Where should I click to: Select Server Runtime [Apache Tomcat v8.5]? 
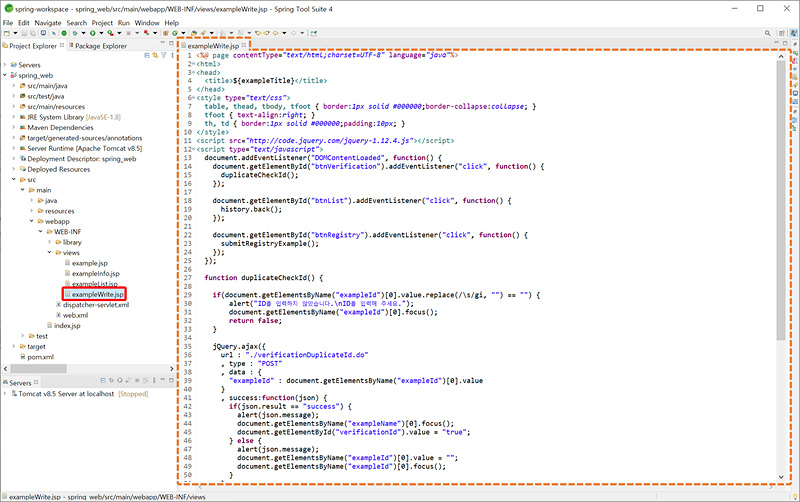(x=85, y=148)
